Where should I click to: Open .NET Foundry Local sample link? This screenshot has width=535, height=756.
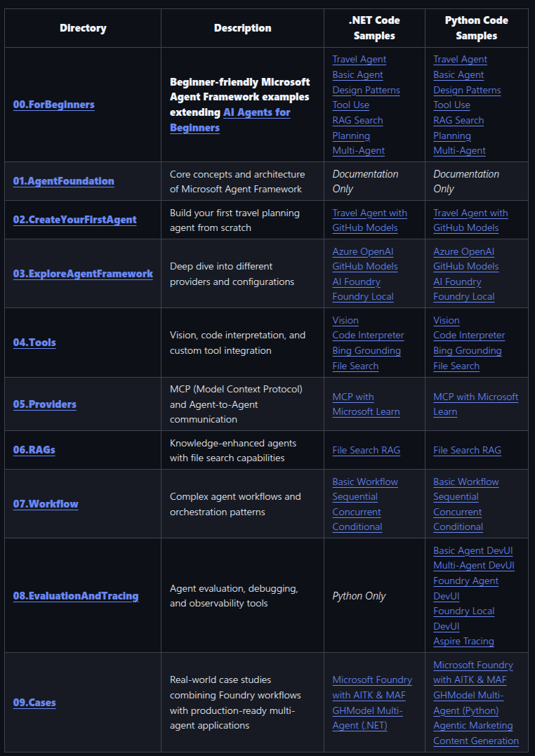pos(363,296)
